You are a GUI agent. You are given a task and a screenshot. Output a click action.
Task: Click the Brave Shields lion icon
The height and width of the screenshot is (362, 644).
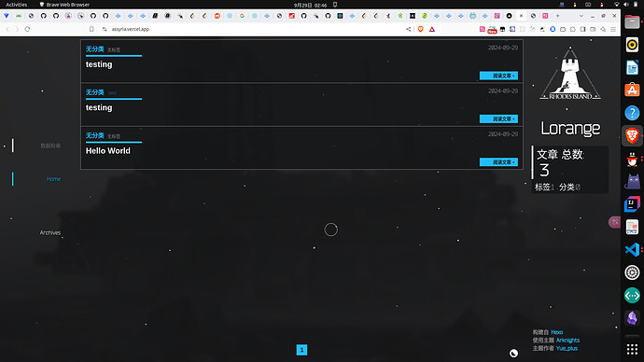[420, 29]
